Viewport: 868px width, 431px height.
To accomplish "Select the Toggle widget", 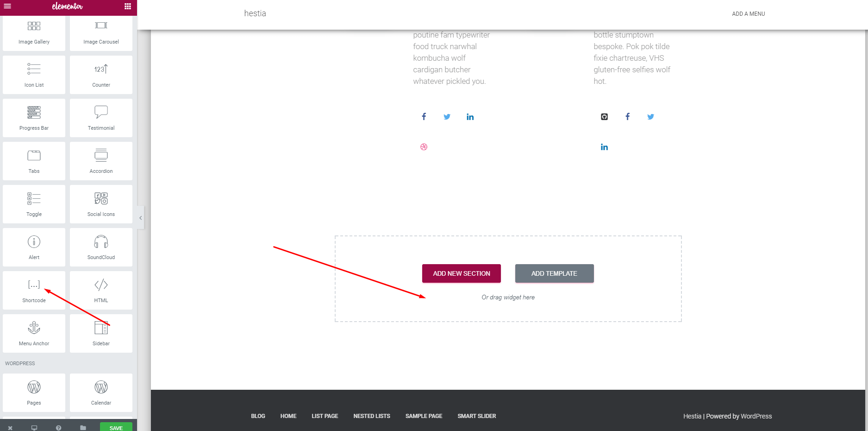I will pos(34,204).
